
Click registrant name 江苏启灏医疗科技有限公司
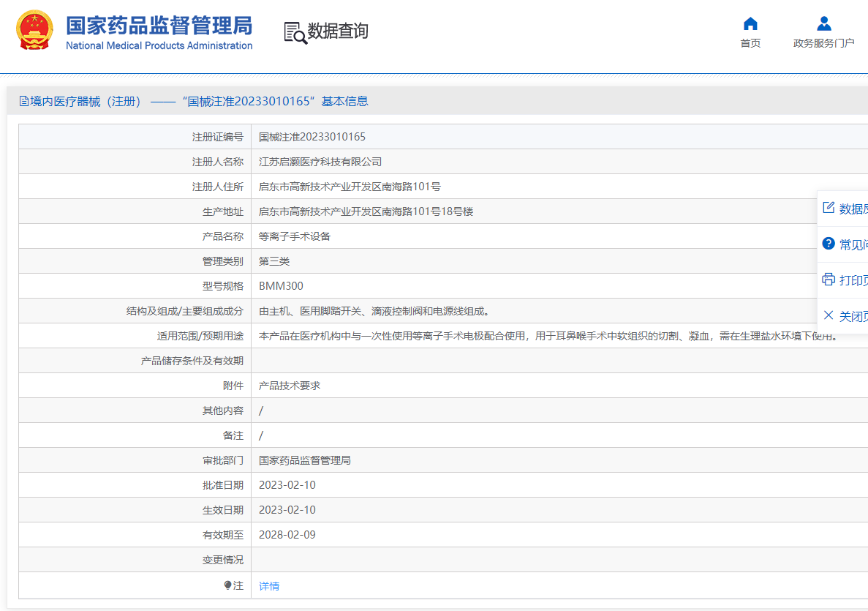320,162
